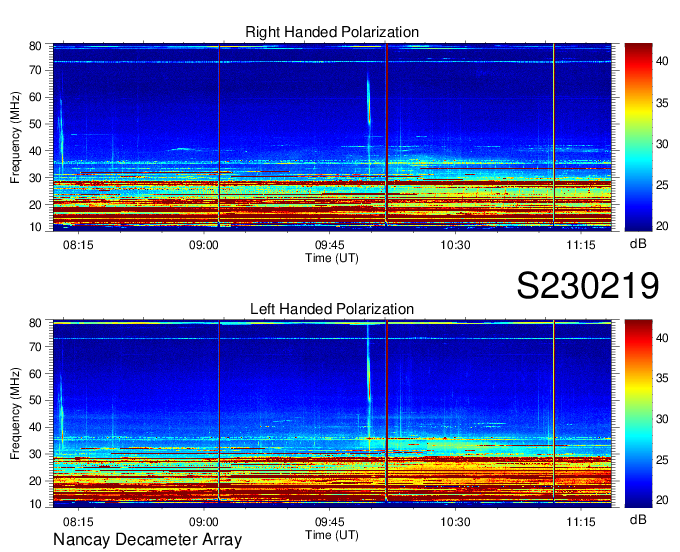Viewport: 680px width, 552px height.
Task: Click the S230219 identifier text
Action: tap(588, 285)
